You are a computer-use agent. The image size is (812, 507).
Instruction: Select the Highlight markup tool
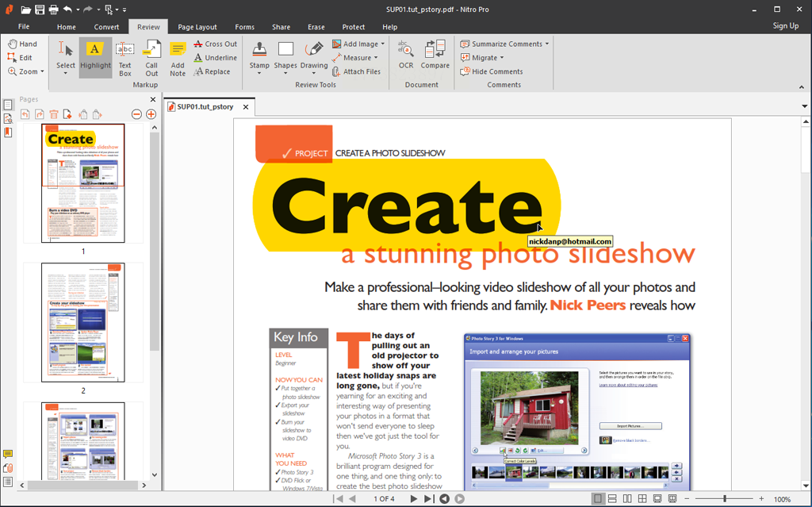tap(95, 56)
